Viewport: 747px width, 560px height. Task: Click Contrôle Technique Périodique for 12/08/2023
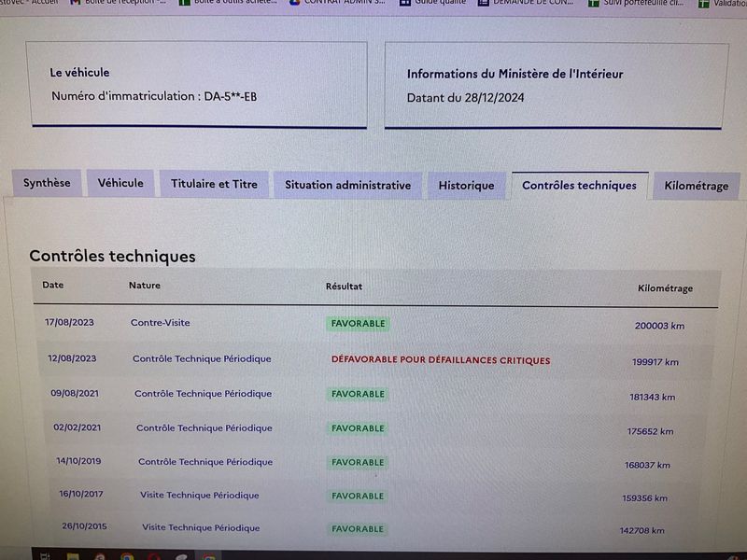(x=202, y=359)
